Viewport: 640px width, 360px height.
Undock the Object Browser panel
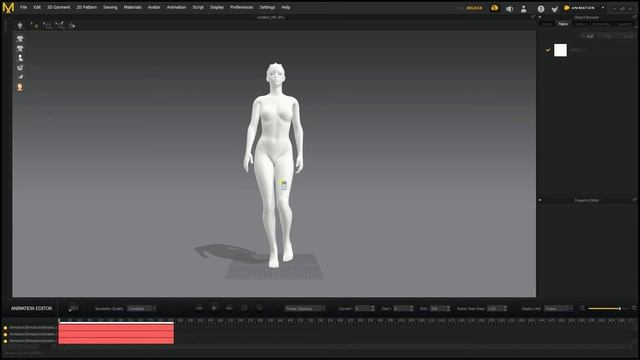click(x=634, y=17)
